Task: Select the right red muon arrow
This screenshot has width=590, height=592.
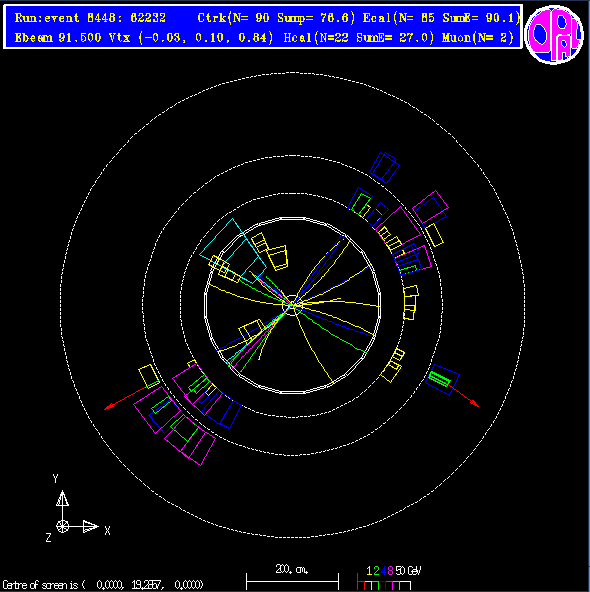Action: tap(464, 396)
